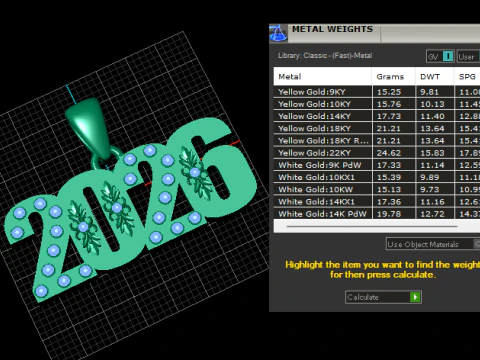Click the 15.13 grams cell
Image resolution: width=480 pixels, height=360 pixels.
click(x=394, y=189)
